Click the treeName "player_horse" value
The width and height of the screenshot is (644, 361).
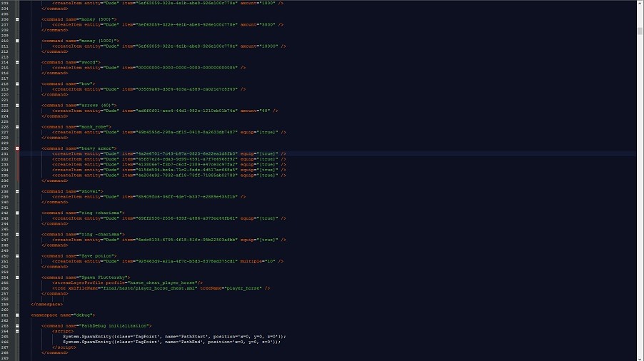[243, 288]
